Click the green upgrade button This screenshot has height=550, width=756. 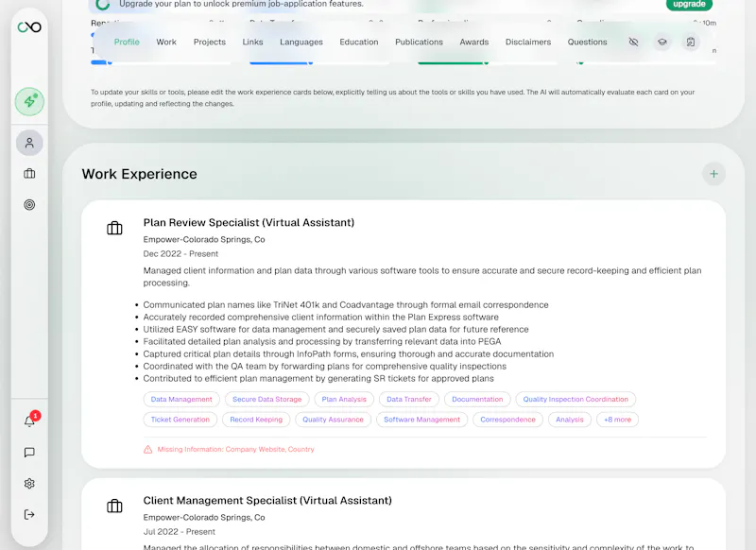[689, 5]
